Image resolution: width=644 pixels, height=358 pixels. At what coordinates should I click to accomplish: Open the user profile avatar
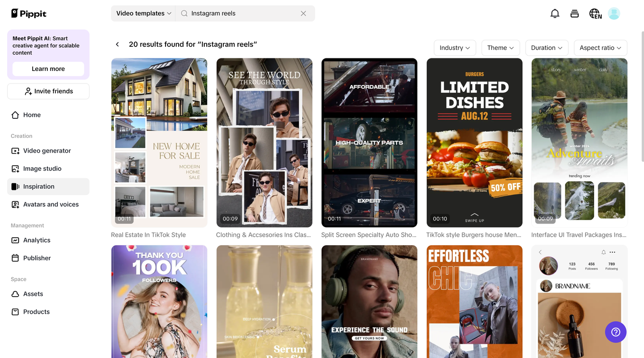[614, 14]
